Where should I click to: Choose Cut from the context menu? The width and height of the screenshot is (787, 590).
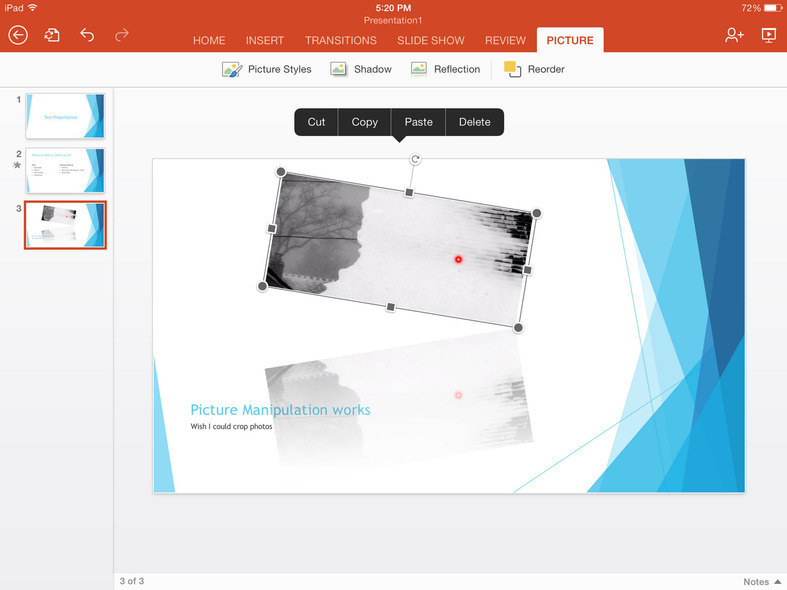coord(316,122)
